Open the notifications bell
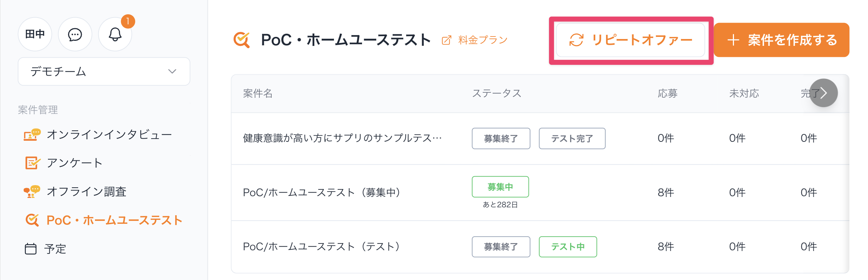The image size is (868, 280). point(115,35)
